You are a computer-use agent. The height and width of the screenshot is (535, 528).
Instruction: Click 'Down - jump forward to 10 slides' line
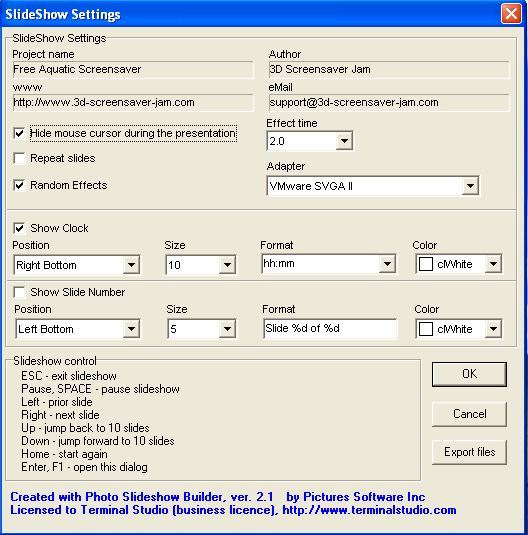pos(98,441)
